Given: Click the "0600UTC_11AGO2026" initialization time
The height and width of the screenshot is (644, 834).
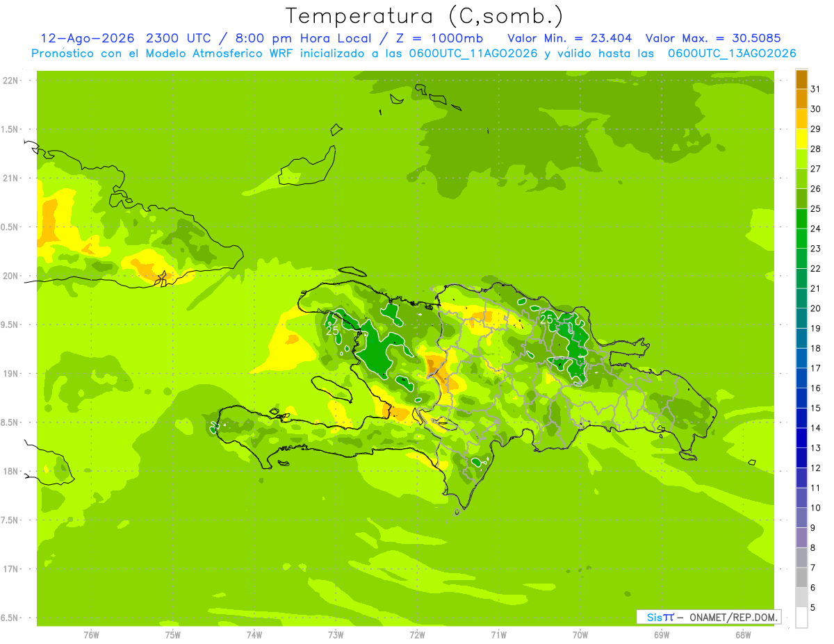Looking at the screenshot, I should click(x=473, y=53).
